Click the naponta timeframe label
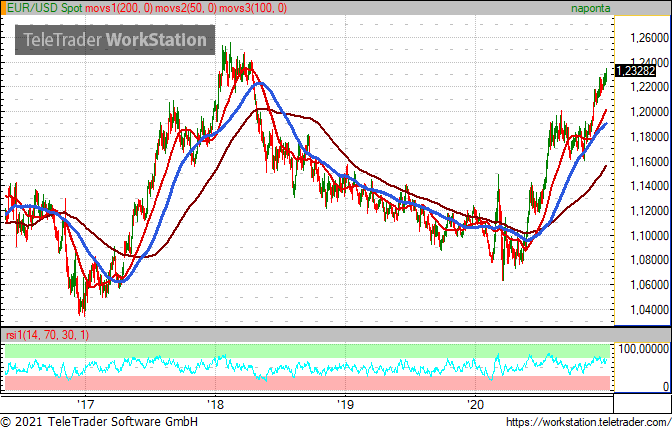 (590, 8)
